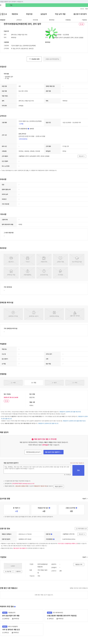Click the company LOGO thumbnail
This screenshot has width=88, height=644.
13,566
